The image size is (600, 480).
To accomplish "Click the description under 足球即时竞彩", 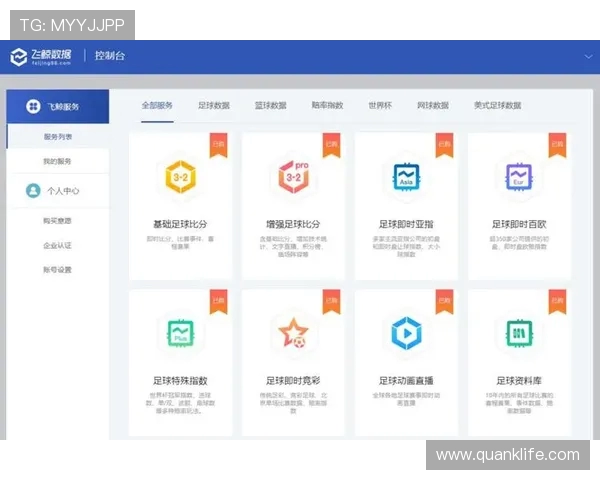I will point(293,403).
